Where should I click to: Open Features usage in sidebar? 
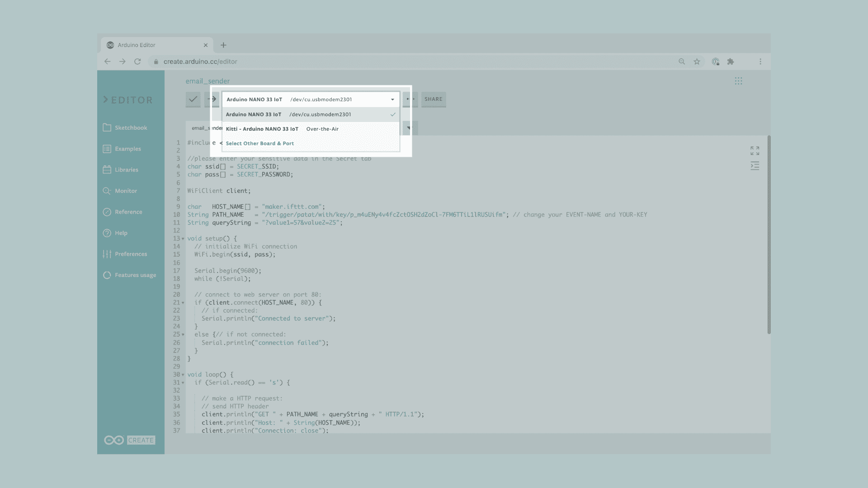pyautogui.click(x=135, y=275)
